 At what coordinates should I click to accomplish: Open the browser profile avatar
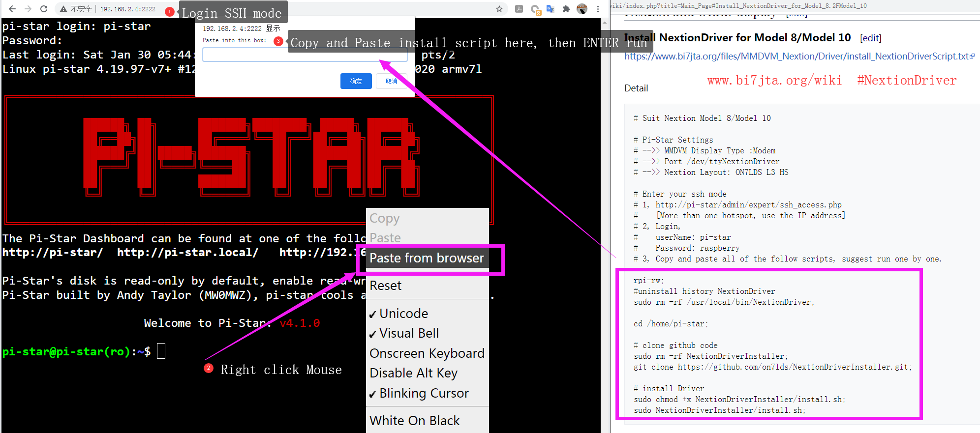[582, 9]
